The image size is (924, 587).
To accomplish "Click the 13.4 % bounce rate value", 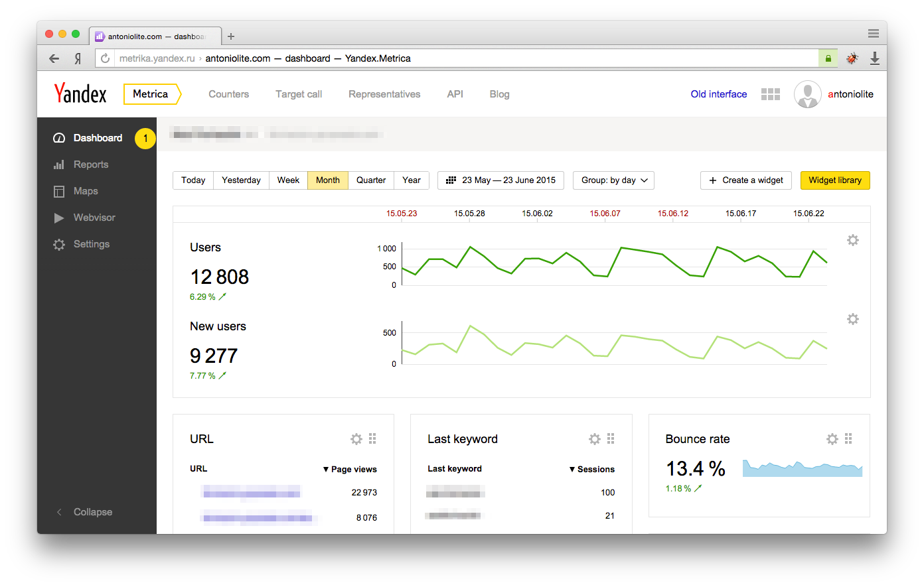I will pyautogui.click(x=696, y=469).
